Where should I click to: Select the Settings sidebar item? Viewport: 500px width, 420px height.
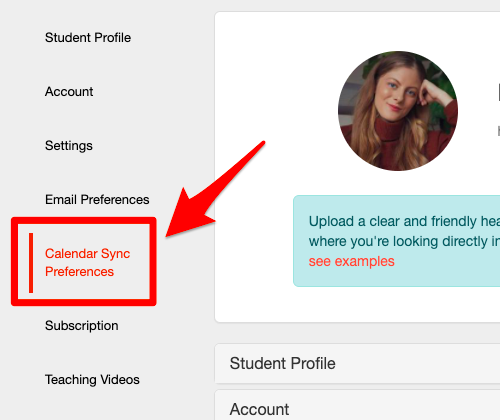click(x=69, y=146)
